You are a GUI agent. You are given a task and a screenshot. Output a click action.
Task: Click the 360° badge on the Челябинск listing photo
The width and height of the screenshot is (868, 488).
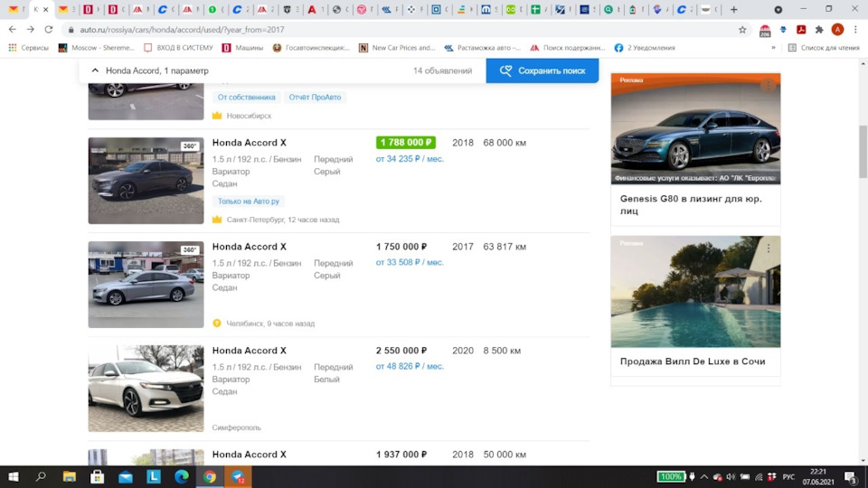pyautogui.click(x=189, y=250)
